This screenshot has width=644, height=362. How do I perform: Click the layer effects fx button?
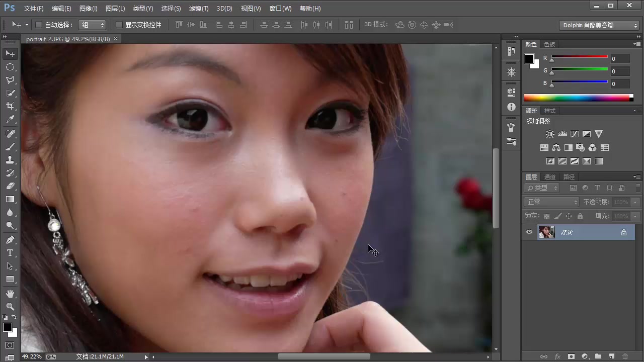(557, 356)
